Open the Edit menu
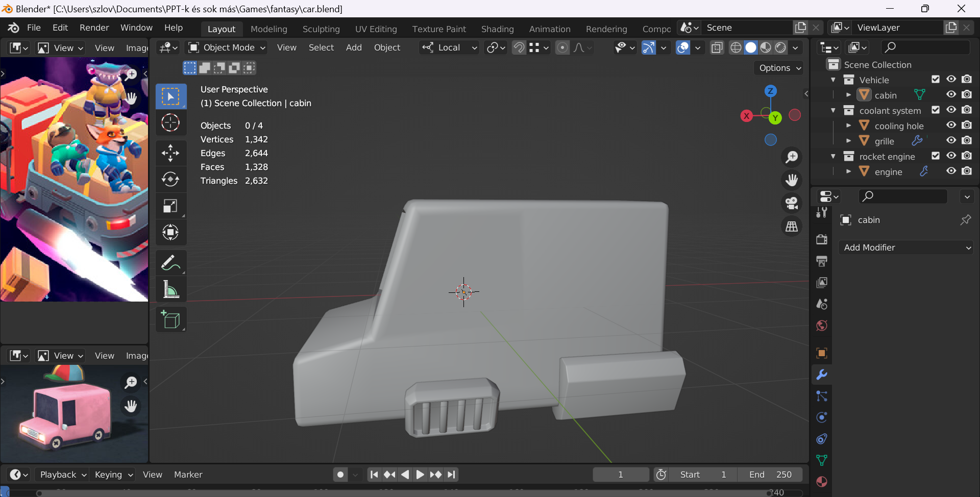The width and height of the screenshot is (980, 497). (60, 28)
